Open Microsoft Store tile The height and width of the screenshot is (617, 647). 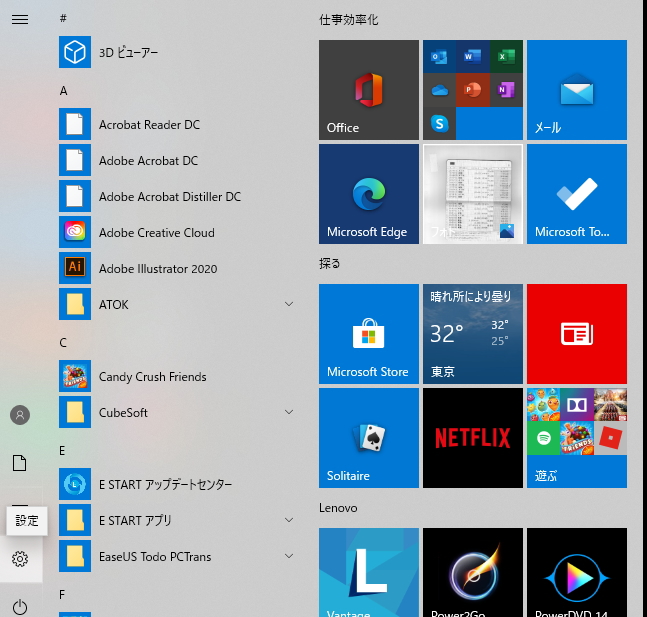(368, 334)
